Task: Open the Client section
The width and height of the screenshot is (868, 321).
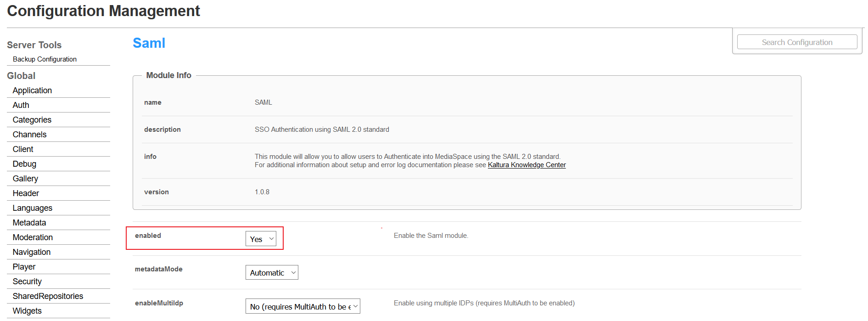Action: (x=23, y=149)
